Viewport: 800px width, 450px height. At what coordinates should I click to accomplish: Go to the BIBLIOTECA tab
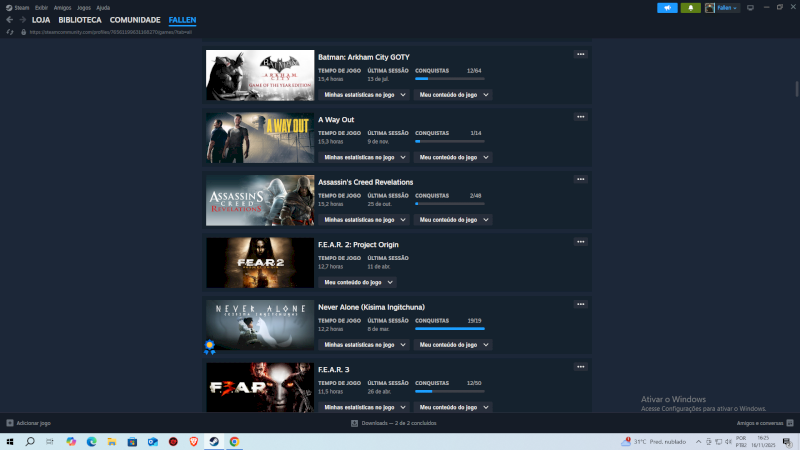tap(80, 20)
